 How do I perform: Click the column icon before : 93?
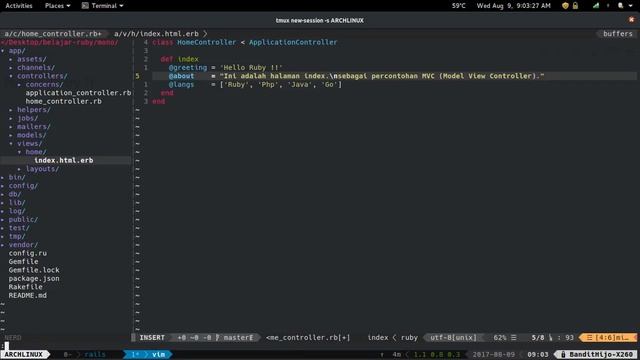click(550, 338)
